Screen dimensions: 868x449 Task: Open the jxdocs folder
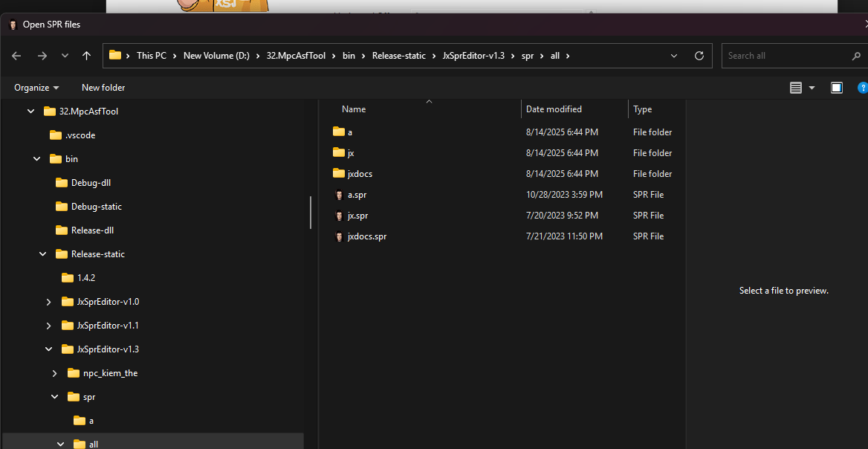click(360, 174)
